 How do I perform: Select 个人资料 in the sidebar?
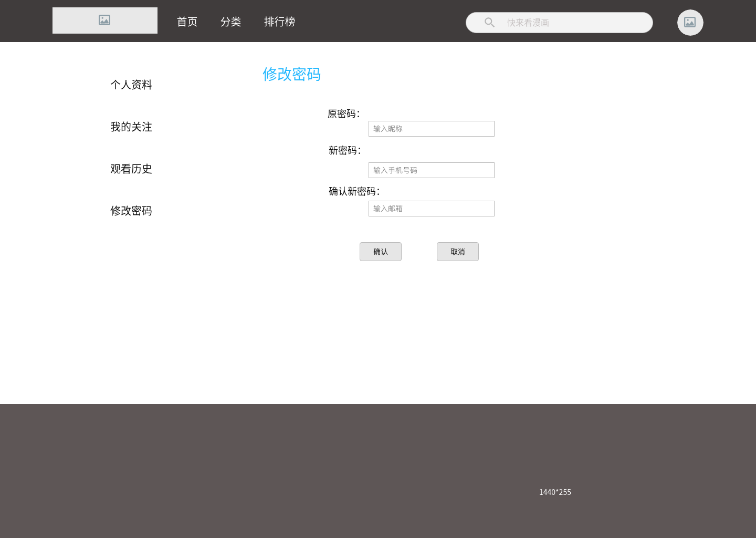point(131,85)
